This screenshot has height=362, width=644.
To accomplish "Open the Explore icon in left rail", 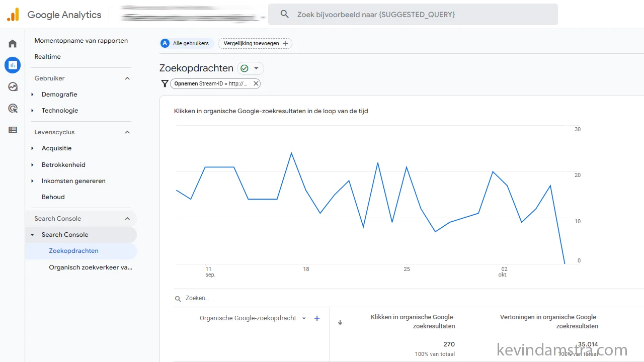I will pyautogui.click(x=13, y=86).
